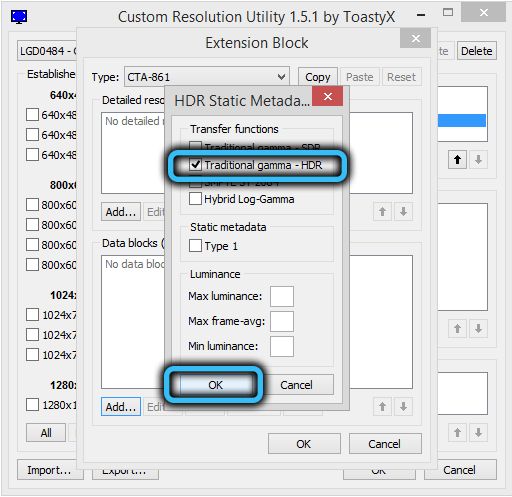The width and height of the screenshot is (512, 497).
Task: Toggle the third 640x48 resolution checkbox
Action: point(32,155)
